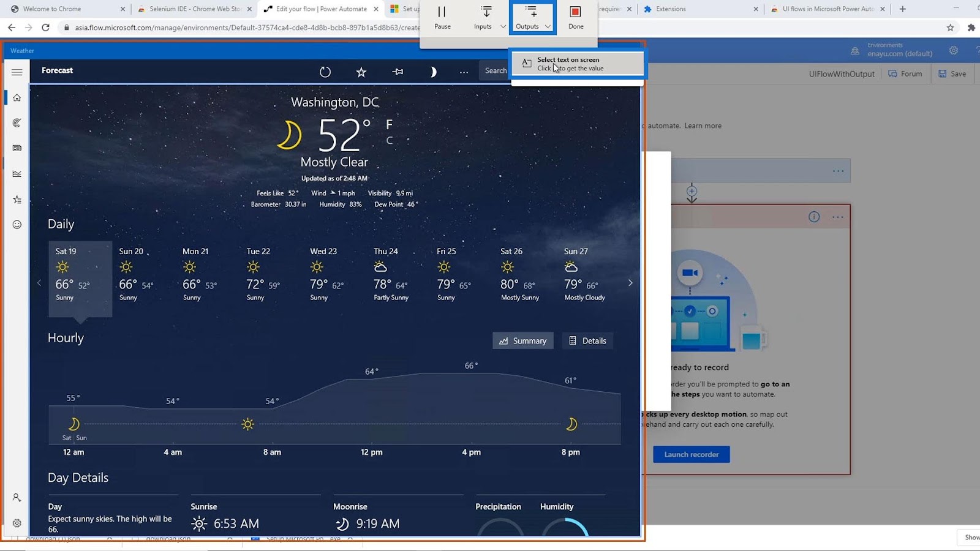This screenshot has height=551, width=980.
Task: Open Weather settings gear icon
Action: coord(17,523)
